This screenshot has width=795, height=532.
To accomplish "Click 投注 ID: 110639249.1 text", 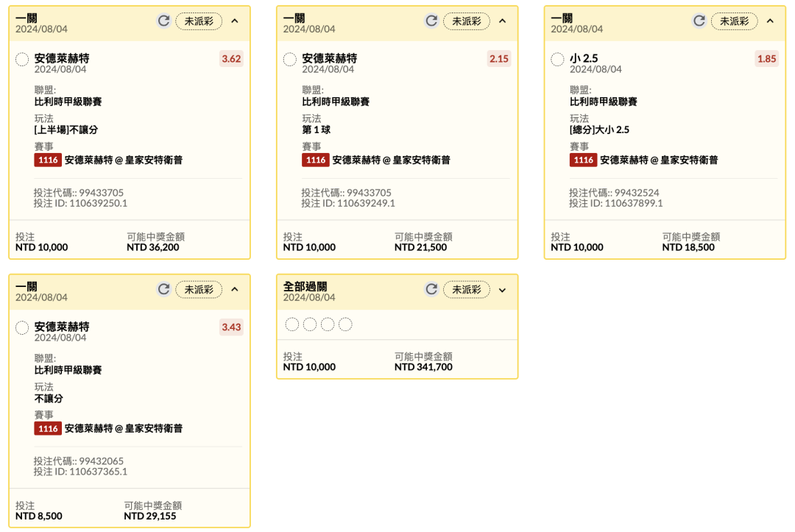I will (348, 203).
